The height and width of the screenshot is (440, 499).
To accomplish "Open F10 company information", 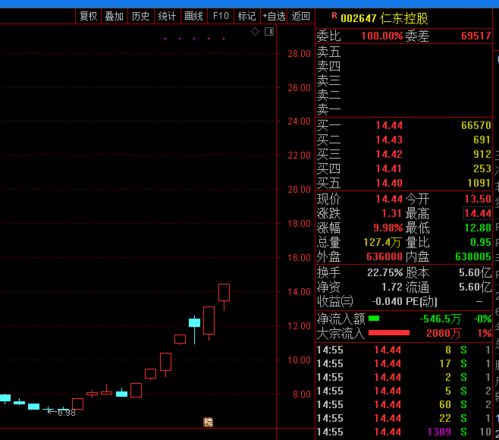I will [221, 16].
